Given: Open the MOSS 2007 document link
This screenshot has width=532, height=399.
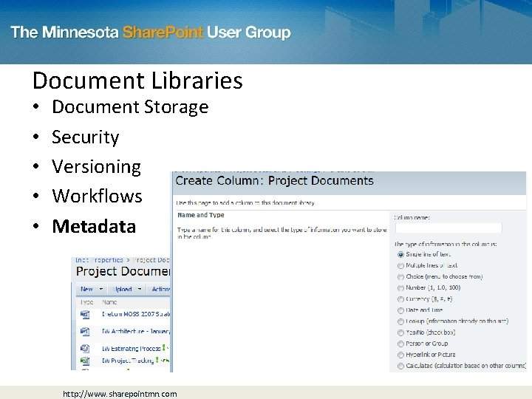Looking at the screenshot, I should pyautogui.click(x=136, y=314).
